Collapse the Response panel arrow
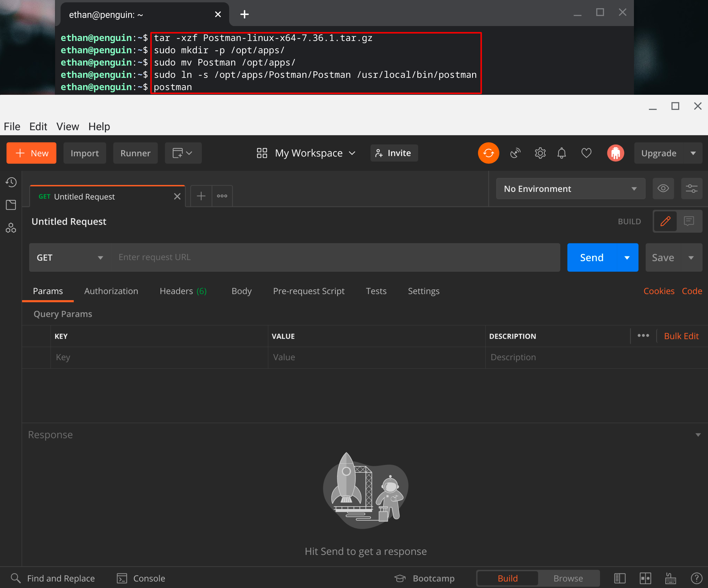 [x=698, y=435]
